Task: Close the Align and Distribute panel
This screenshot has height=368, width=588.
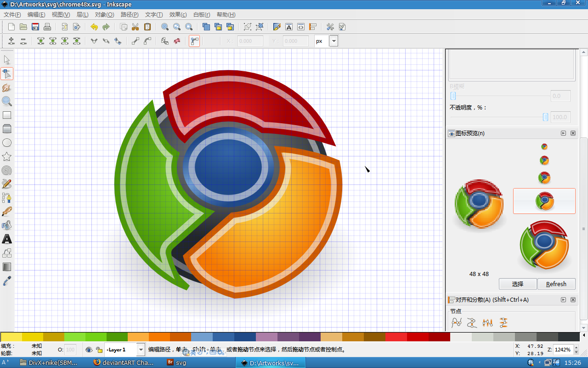Action: click(573, 299)
